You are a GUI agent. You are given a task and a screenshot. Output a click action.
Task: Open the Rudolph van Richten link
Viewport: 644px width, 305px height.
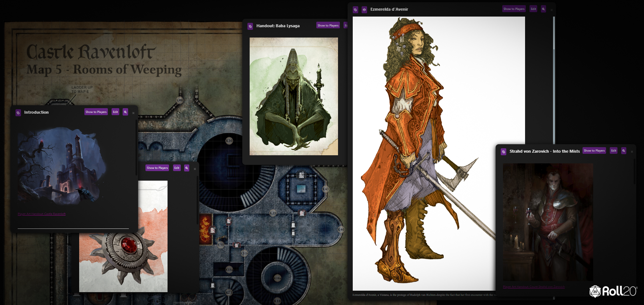pyautogui.click(x=423, y=295)
